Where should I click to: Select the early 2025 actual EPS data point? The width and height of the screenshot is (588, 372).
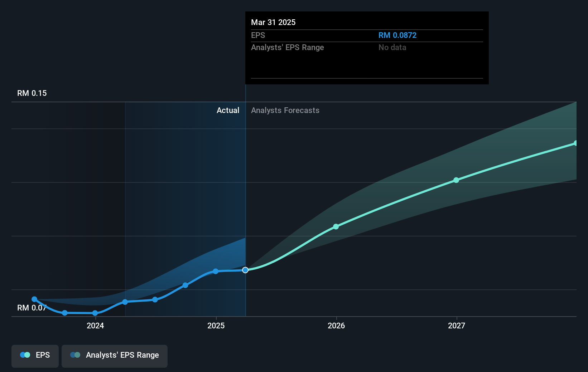(x=216, y=271)
